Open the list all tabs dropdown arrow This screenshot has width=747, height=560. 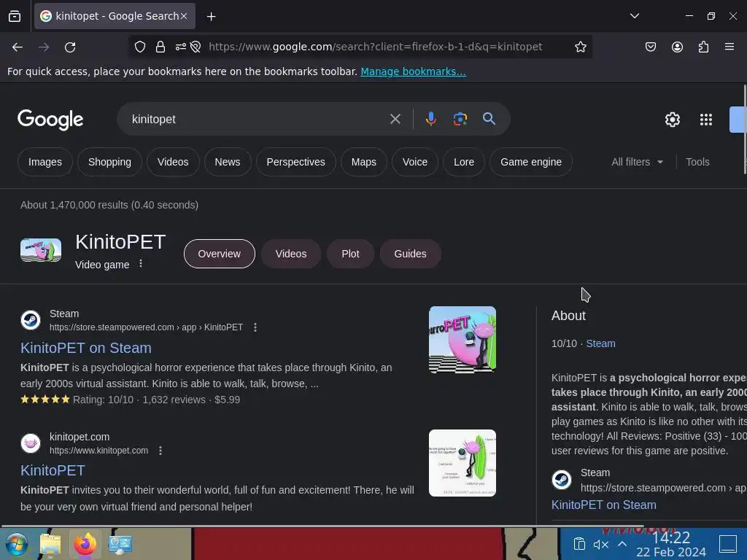pyautogui.click(x=634, y=16)
